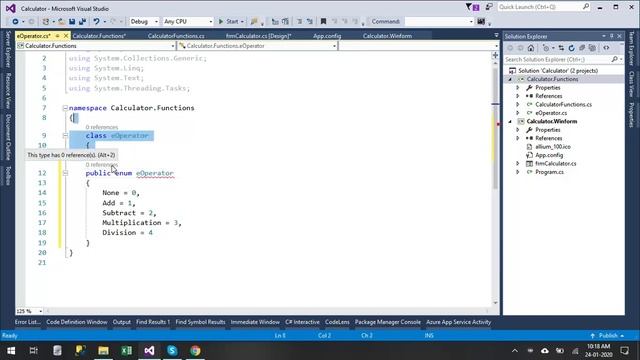Viewport: 640px width, 360px height.
Task: Click the Find in Files toolbar icon
Action: point(254,22)
